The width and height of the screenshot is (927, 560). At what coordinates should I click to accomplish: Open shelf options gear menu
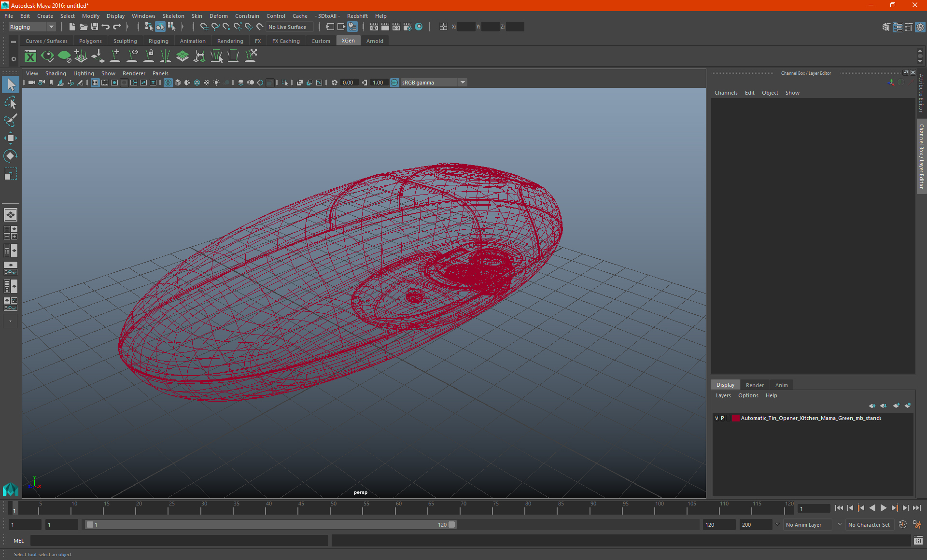point(14,59)
